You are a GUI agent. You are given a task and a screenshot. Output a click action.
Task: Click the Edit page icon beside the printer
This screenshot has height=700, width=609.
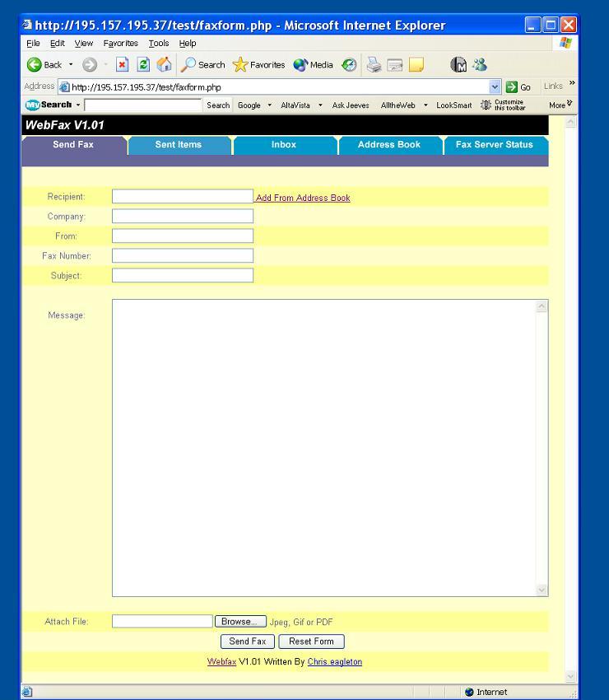click(x=395, y=65)
